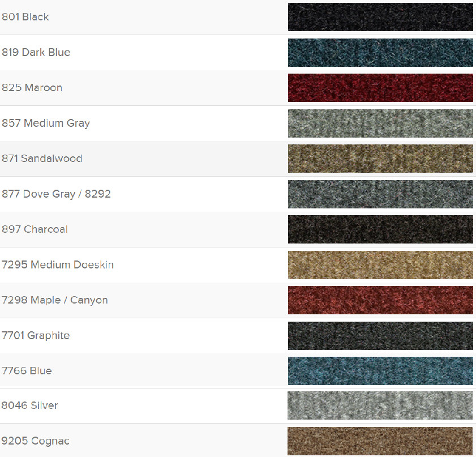Click the 7701 Graphite carpet swatch
This screenshot has width=476, height=457.
point(380,336)
